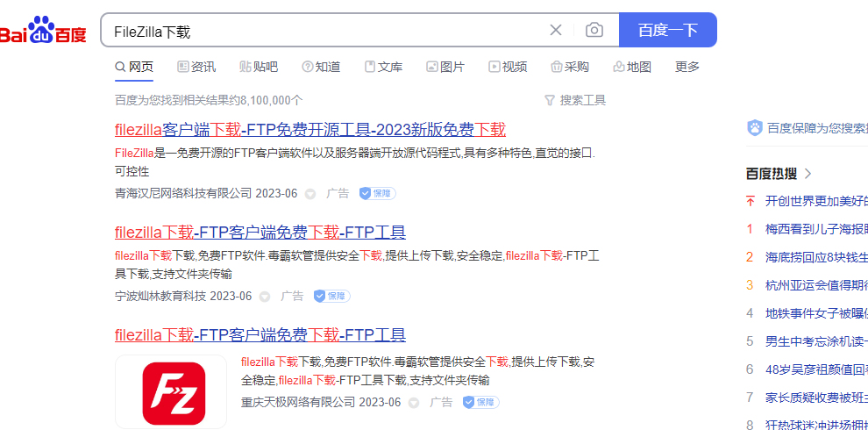Open hot search 梅西看到儿子海报
868x430 pixels.
coord(816,229)
